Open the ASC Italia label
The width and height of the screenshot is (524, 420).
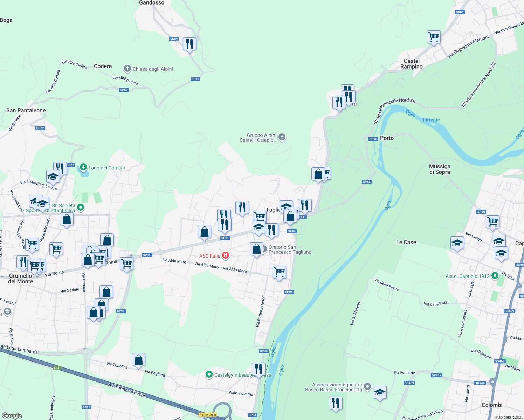point(209,256)
